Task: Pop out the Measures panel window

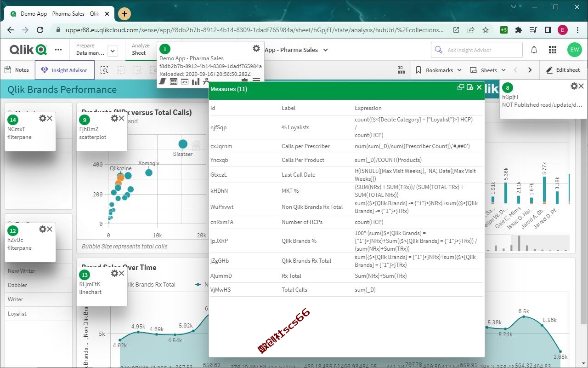Action: (x=461, y=87)
